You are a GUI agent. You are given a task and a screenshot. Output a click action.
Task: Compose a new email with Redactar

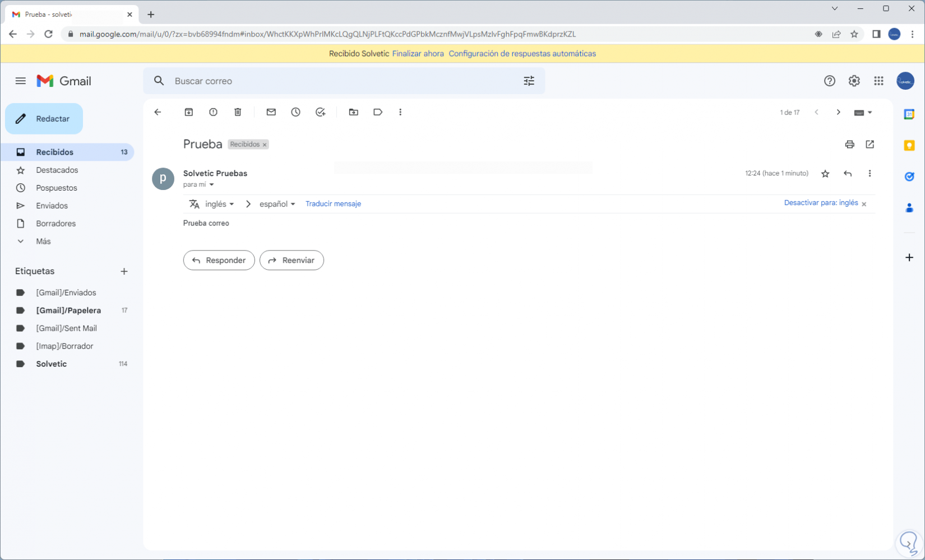44,119
